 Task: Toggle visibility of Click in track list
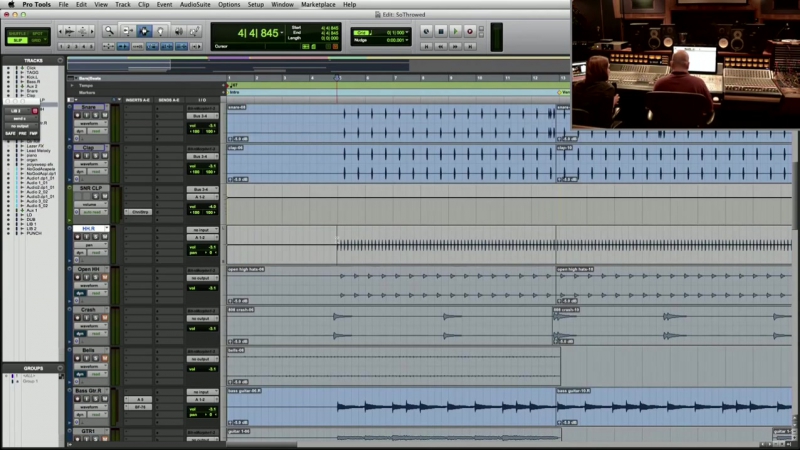(x=8, y=68)
